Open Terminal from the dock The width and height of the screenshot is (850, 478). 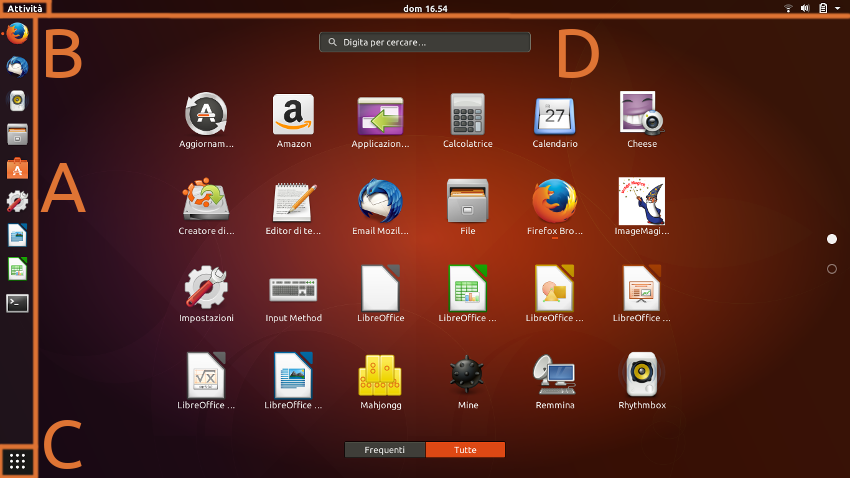18,303
